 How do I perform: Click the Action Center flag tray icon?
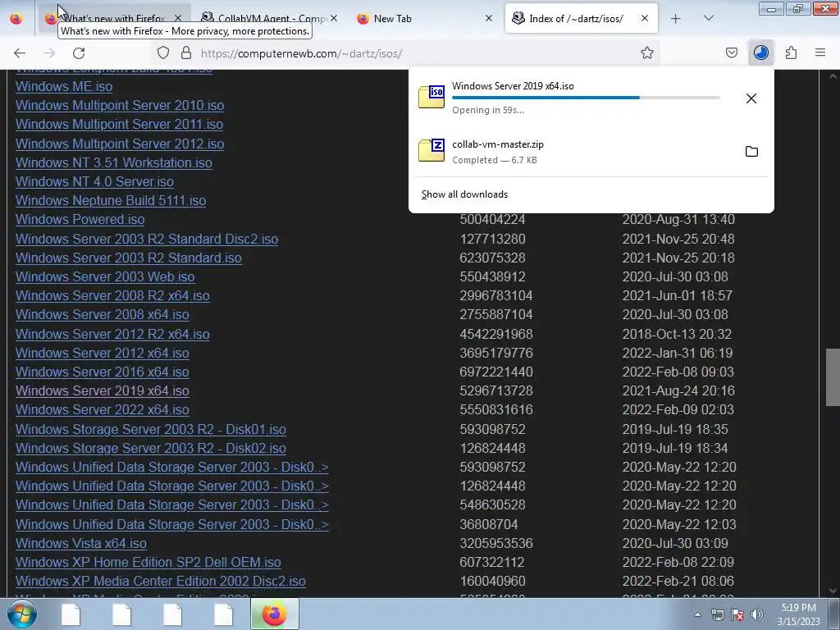click(737, 614)
